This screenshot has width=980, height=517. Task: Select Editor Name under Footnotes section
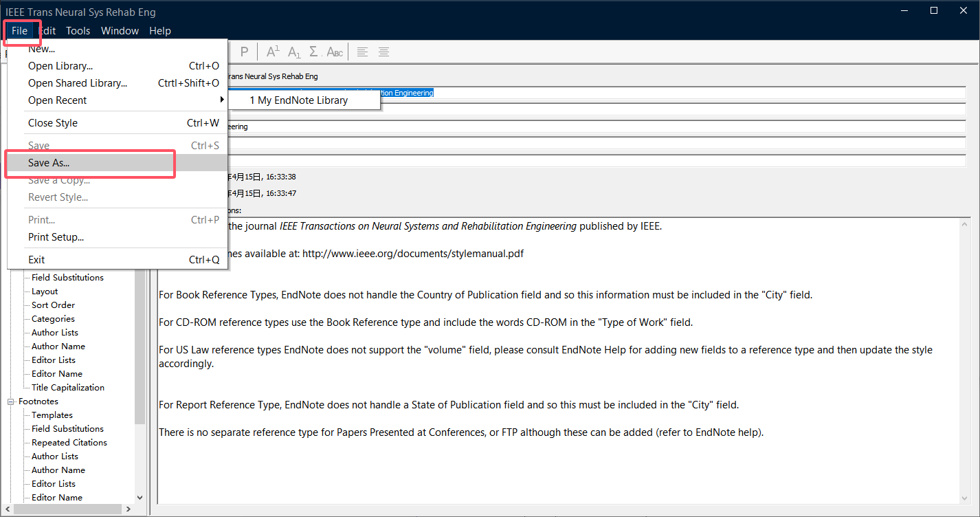tap(57, 498)
